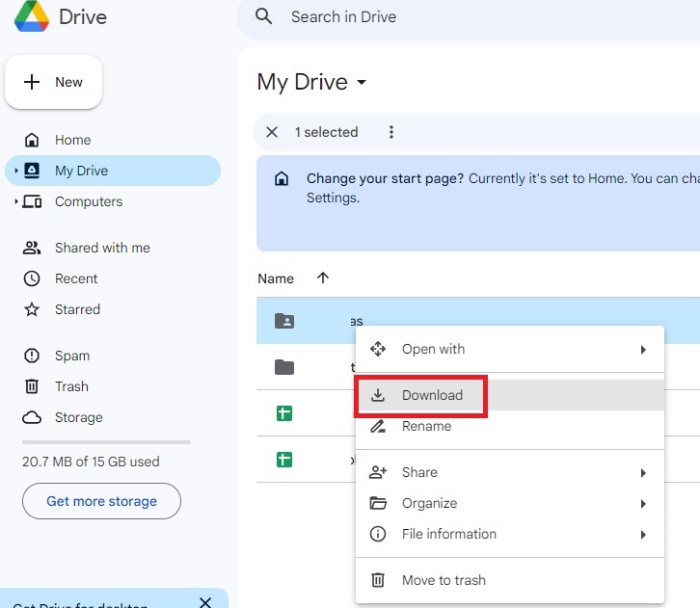Open Recent files
This screenshot has height=608, width=700.
[113, 278]
